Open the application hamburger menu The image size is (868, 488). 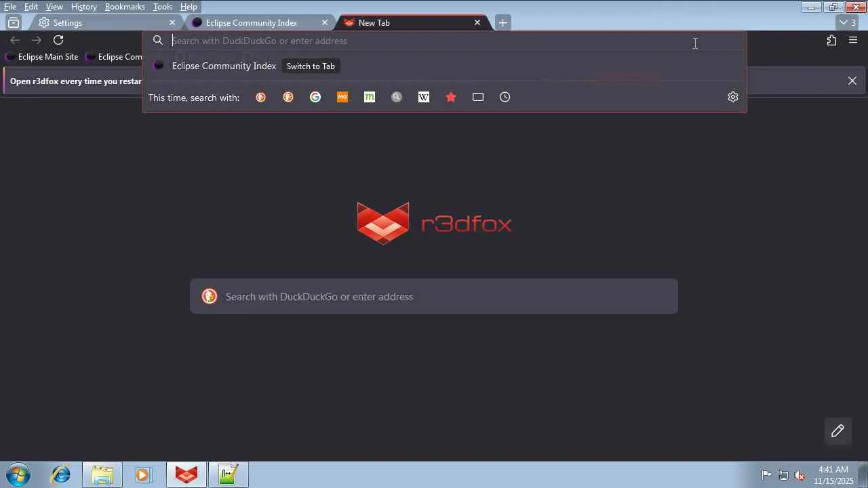[853, 40]
